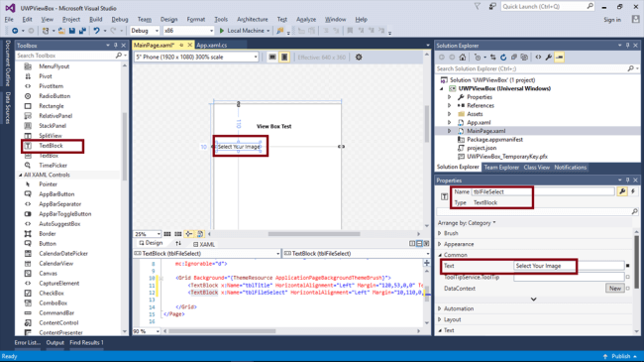
Task: Click the Toolbox search magnifier icon
Action: coord(119,56)
